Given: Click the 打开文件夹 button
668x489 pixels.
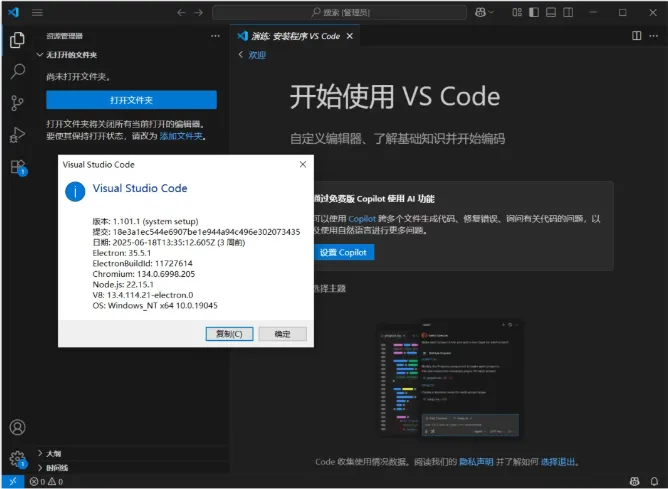Looking at the screenshot, I should [x=131, y=100].
